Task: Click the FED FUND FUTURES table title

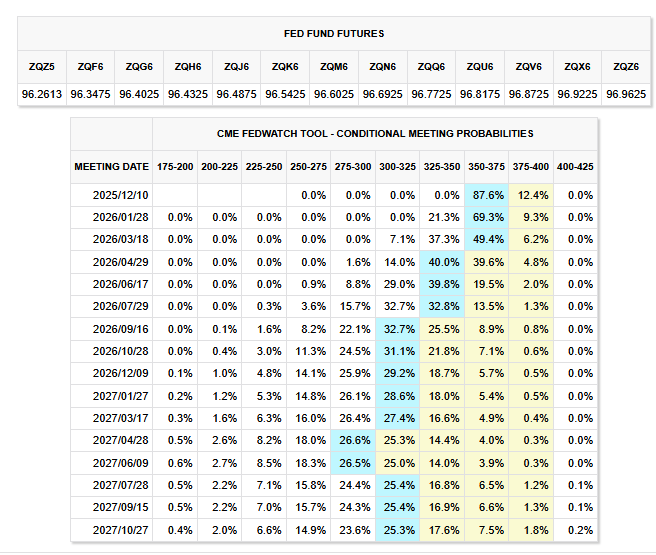Action: click(x=334, y=33)
